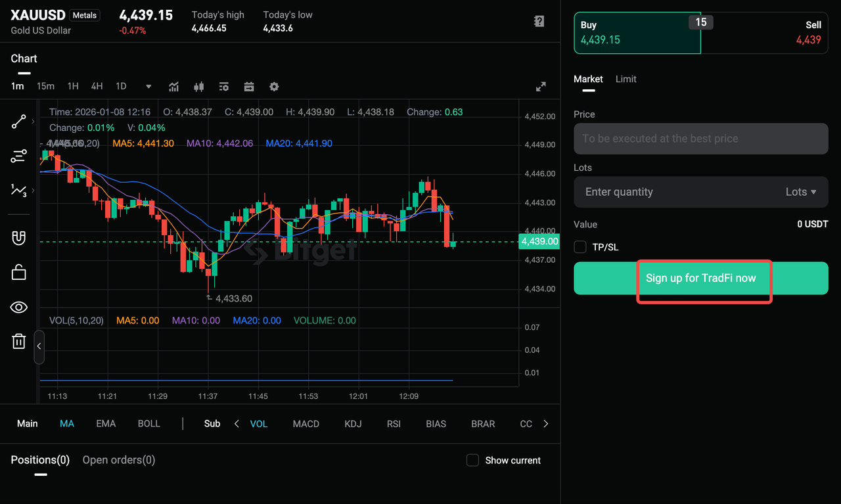Open the drawing settings tool in sidebar
Image resolution: width=841 pixels, height=504 pixels.
point(18,156)
